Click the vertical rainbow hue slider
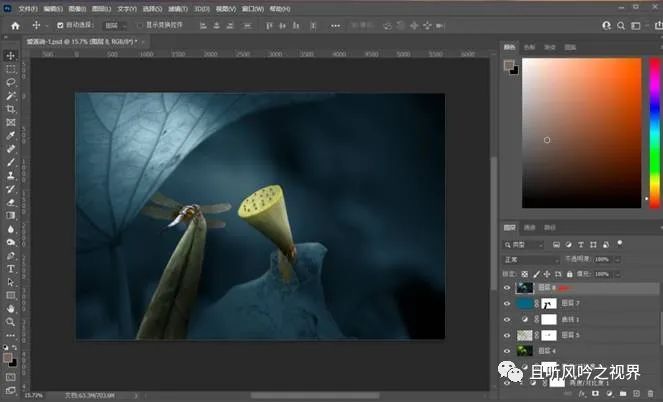663x402 pixels. (654, 131)
